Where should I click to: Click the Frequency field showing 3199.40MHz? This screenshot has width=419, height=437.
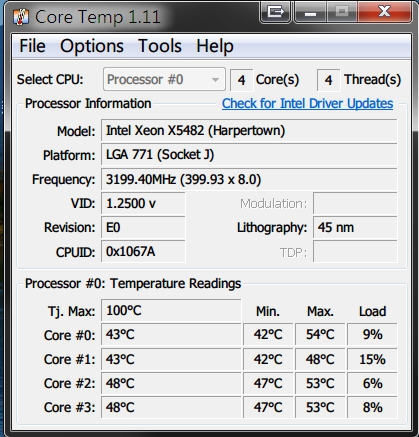249,179
